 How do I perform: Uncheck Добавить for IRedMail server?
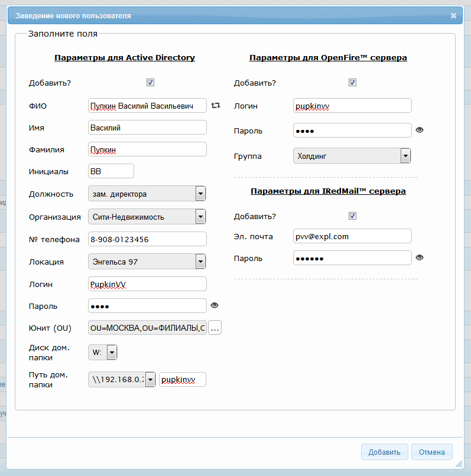(x=352, y=216)
